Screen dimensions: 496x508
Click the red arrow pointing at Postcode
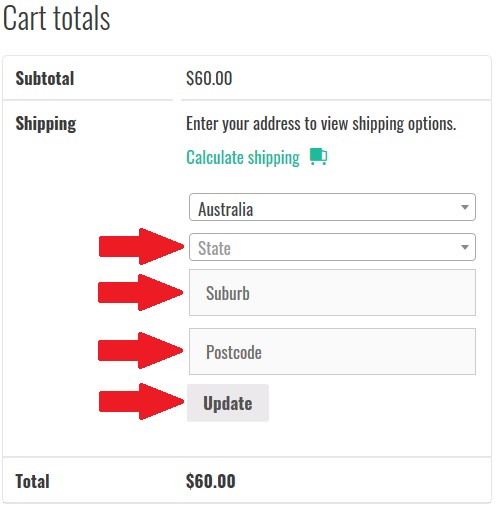tap(140, 350)
